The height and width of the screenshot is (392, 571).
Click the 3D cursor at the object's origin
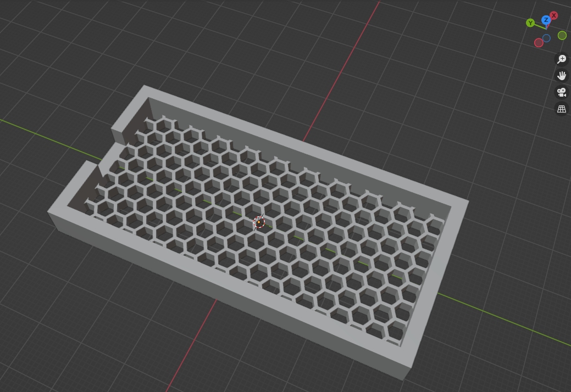pyautogui.click(x=259, y=222)
